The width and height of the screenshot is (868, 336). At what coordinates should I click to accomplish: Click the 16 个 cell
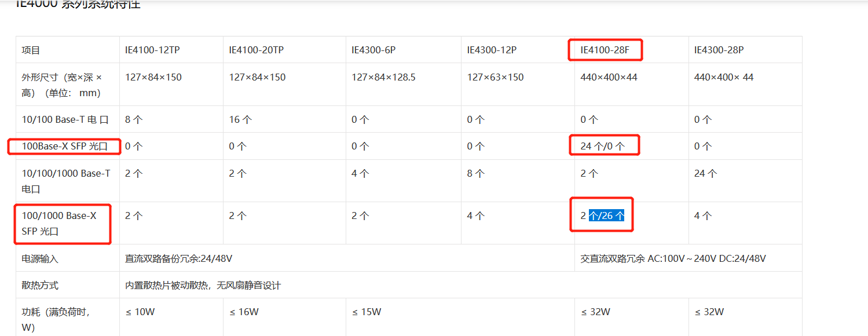240,120
